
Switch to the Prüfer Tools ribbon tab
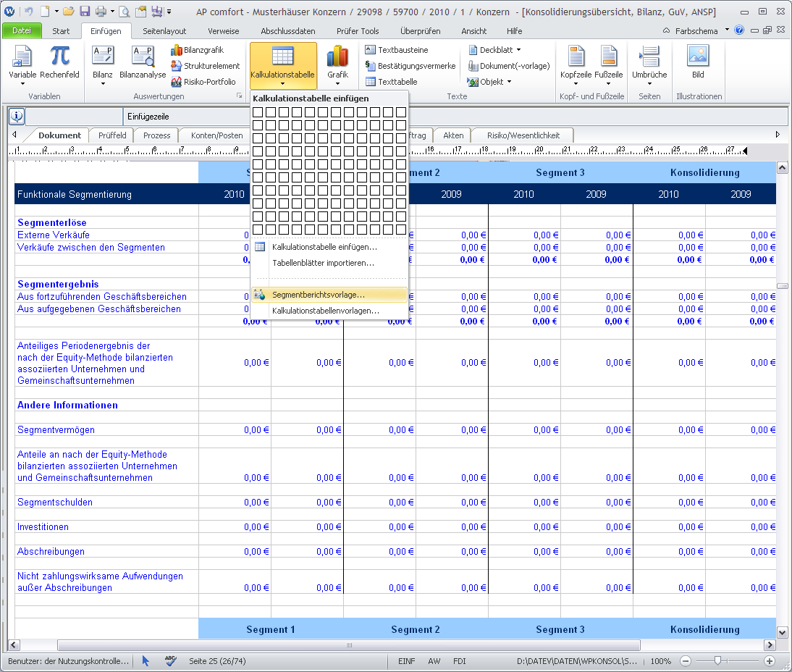click(357, 31)
